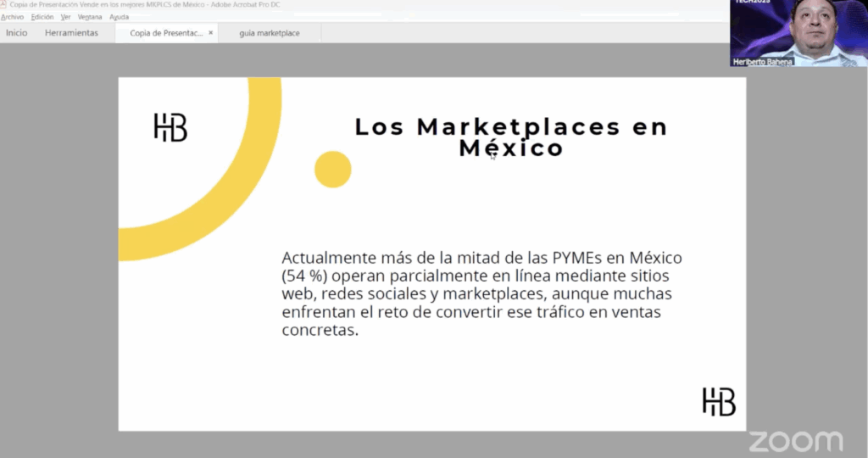Screen dimensions: 868x458
Task: Close the Copia de Presentac... tab
Action: 211,33
